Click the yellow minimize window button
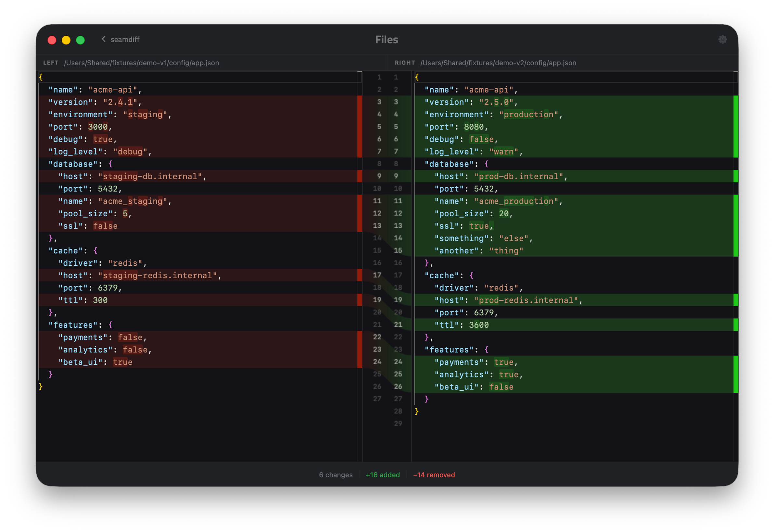 (66, 40)
